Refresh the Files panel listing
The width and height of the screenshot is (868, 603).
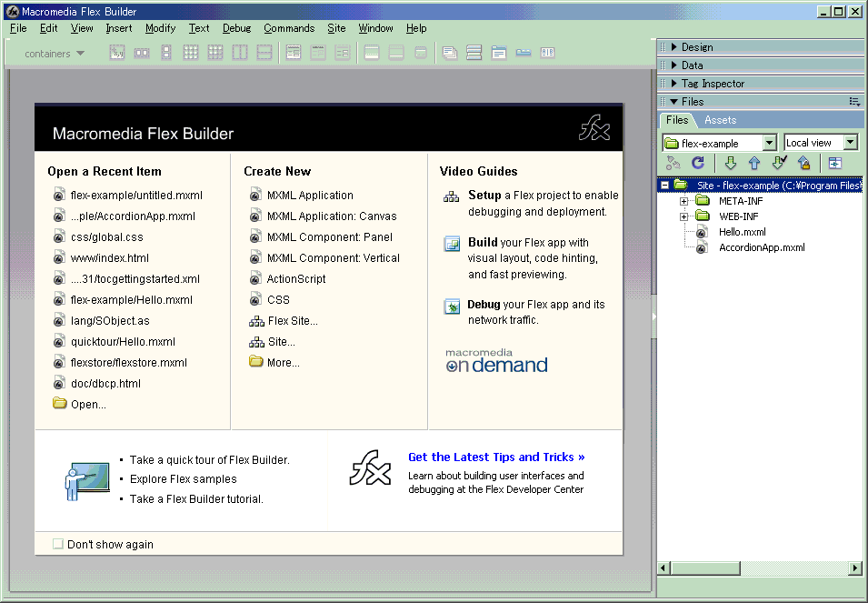click(x=698, y=163)
